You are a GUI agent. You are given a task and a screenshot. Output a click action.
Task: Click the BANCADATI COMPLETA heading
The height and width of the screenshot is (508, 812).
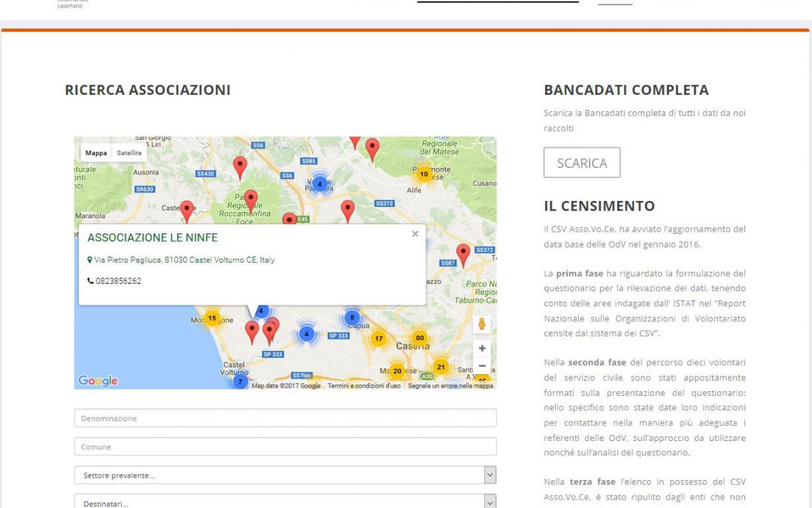click(x=626, y=90)
